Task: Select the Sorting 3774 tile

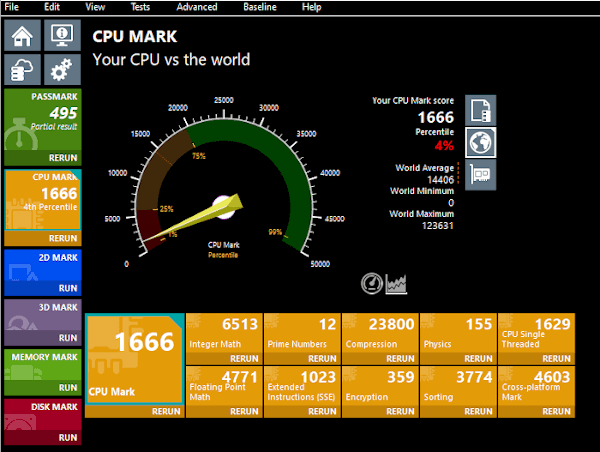Action: 458,386
